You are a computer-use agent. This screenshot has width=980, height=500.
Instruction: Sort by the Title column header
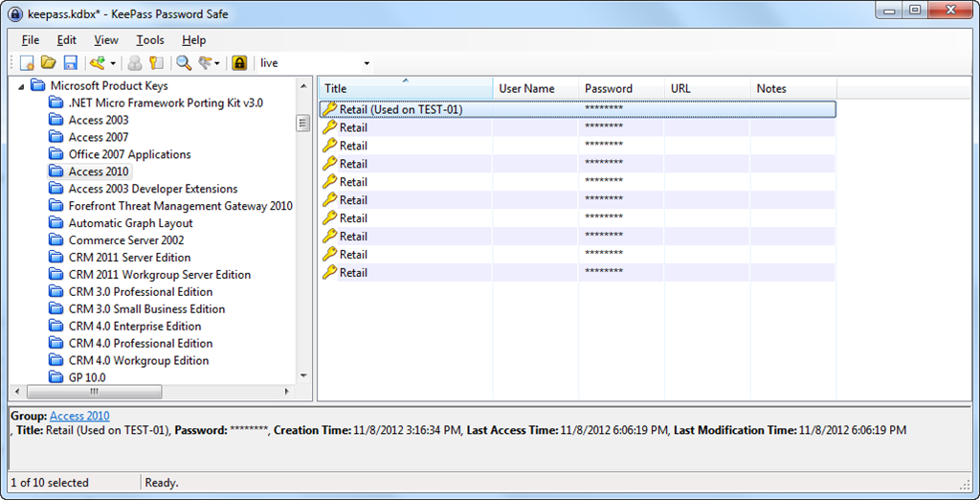406,88
